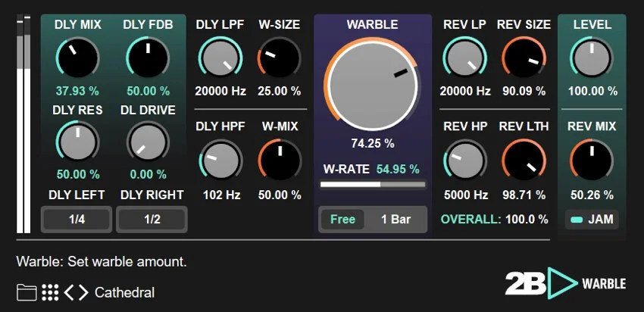
Task: Click the OVERALL value 100.0 %
Action: (x=527, y=219)
